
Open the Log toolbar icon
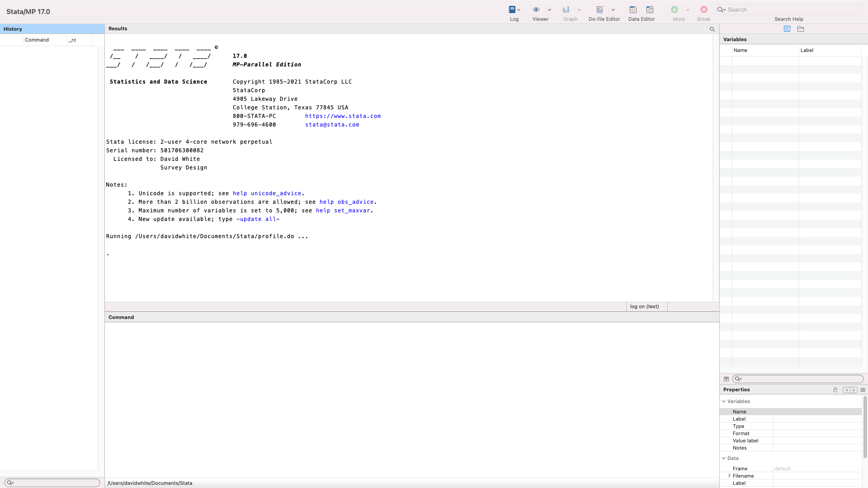(x=512, y=9)
